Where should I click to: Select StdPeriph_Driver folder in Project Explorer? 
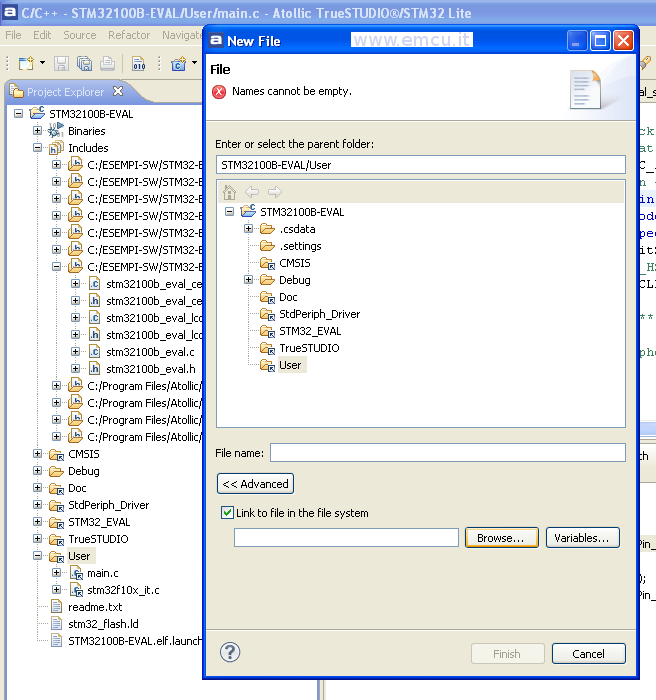click(x=109, y=505)
